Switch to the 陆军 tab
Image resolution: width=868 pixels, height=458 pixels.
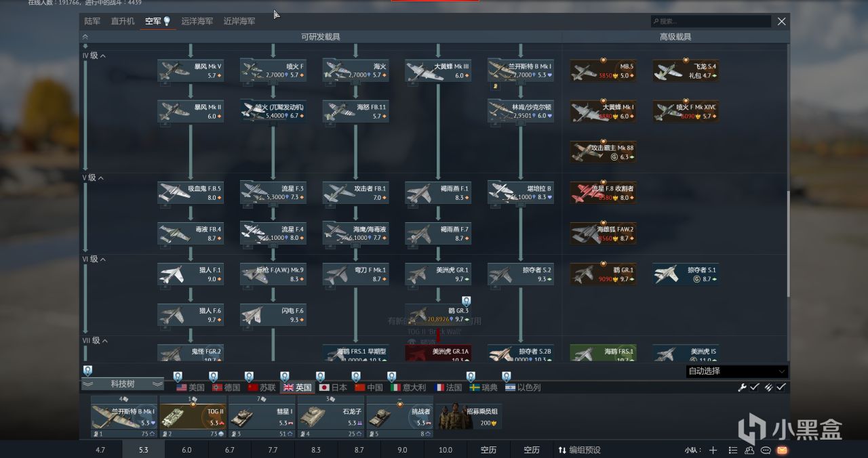[92, 22]
